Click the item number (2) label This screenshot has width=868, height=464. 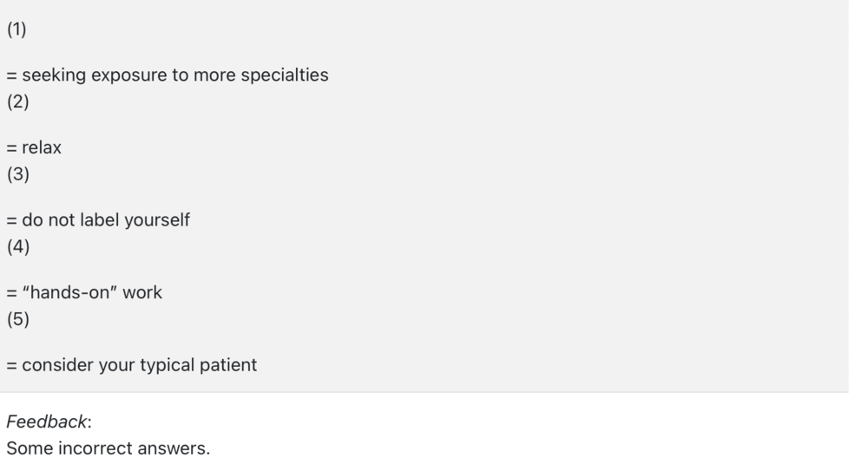click(x=17, y=102)
